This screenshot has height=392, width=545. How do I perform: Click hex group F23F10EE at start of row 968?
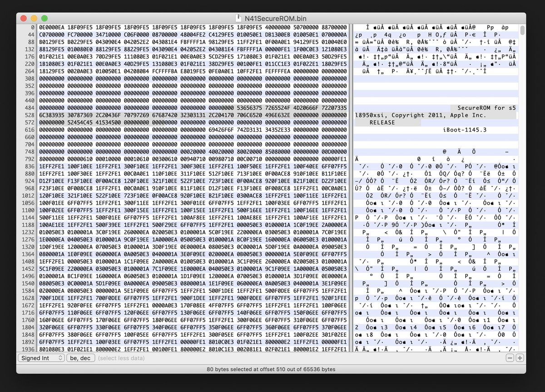[52, 188]
